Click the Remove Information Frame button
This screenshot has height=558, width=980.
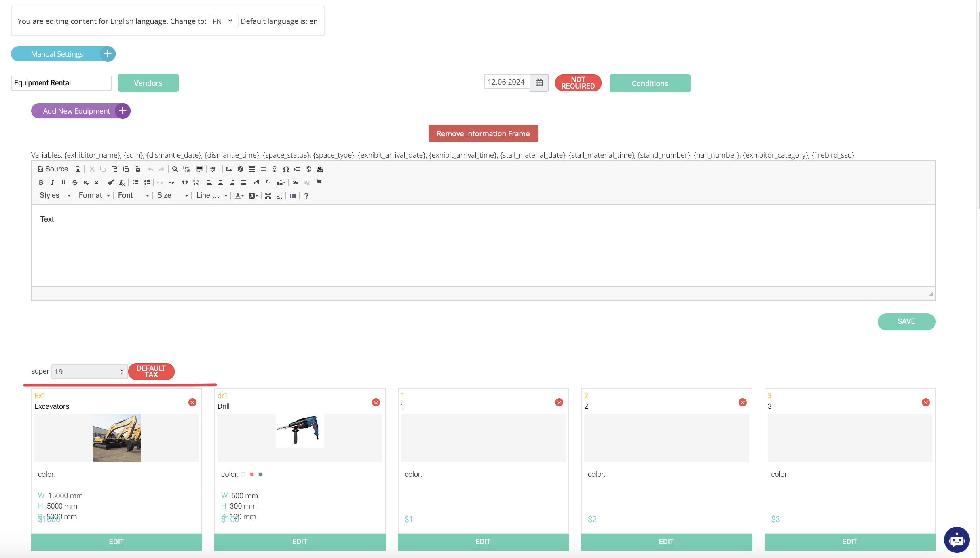click(483, 133)
